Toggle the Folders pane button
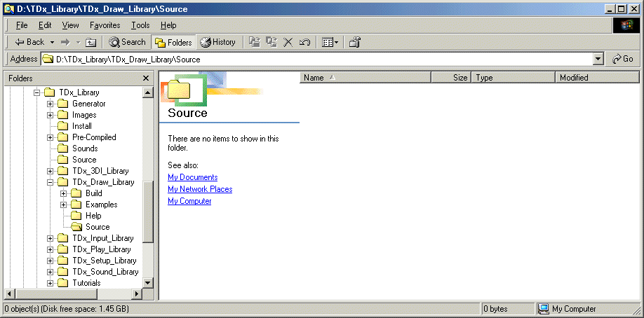Screen dimensions: 644x318 (173, 42)
